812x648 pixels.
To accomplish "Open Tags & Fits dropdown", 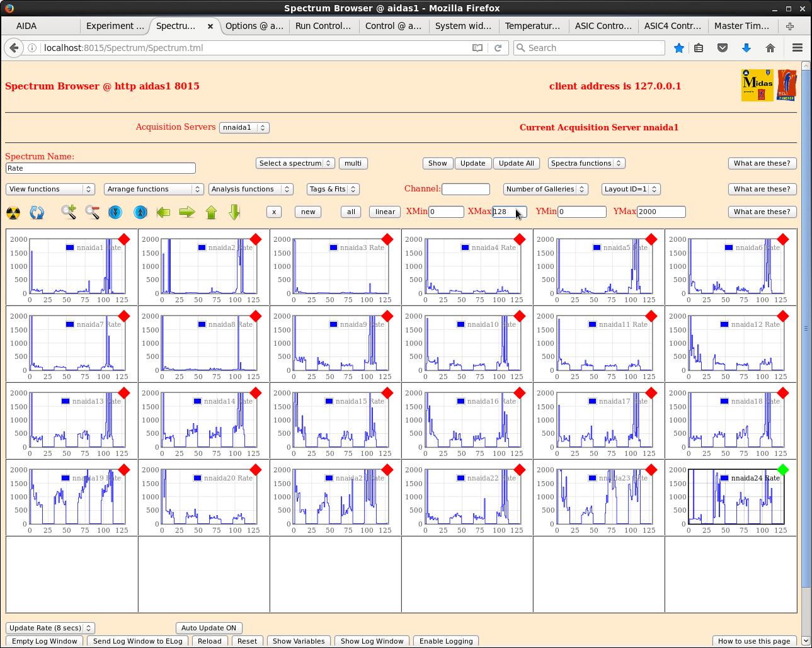I will point(333,189).
